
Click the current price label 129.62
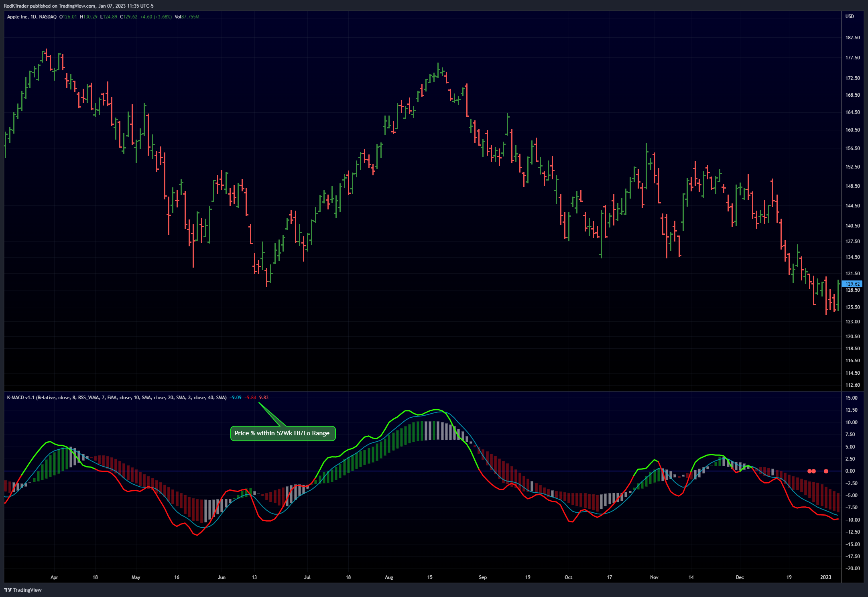tap(852, 284)
